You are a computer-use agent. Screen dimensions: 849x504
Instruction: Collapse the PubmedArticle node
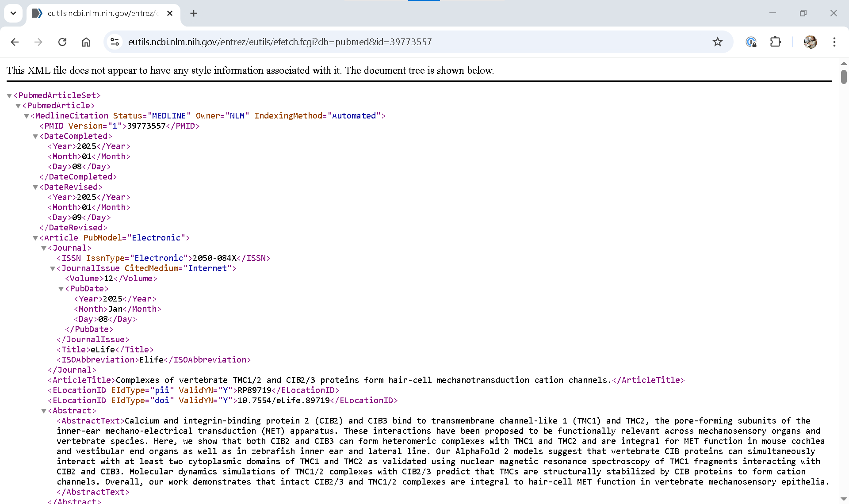[18, 106]
